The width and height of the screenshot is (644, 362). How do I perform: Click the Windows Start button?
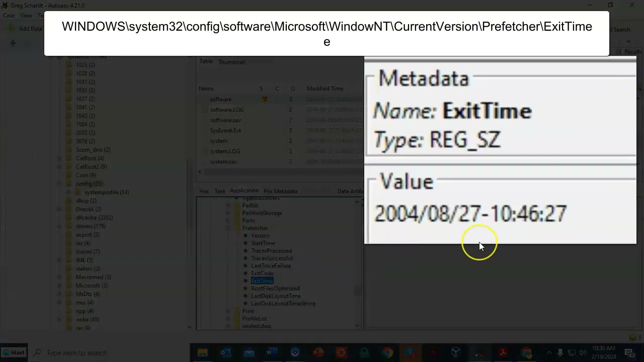pos(14,352)
